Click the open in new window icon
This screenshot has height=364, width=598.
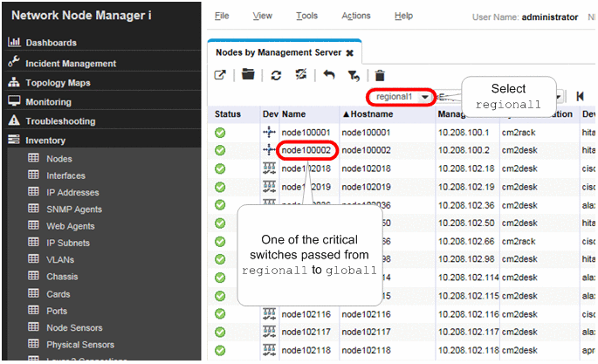[221, 76]
